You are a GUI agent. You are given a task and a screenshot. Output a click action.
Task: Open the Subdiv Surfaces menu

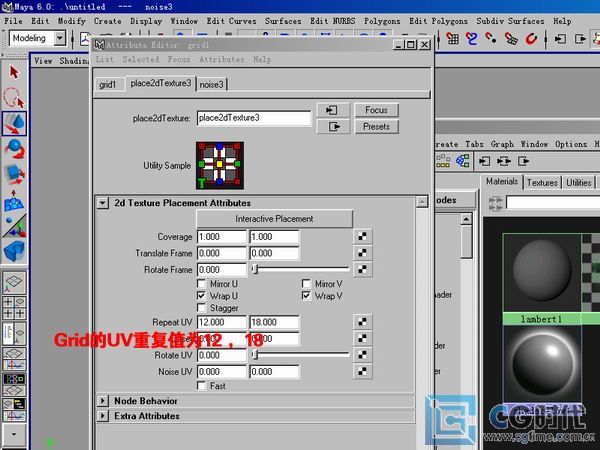pos(510,21)
